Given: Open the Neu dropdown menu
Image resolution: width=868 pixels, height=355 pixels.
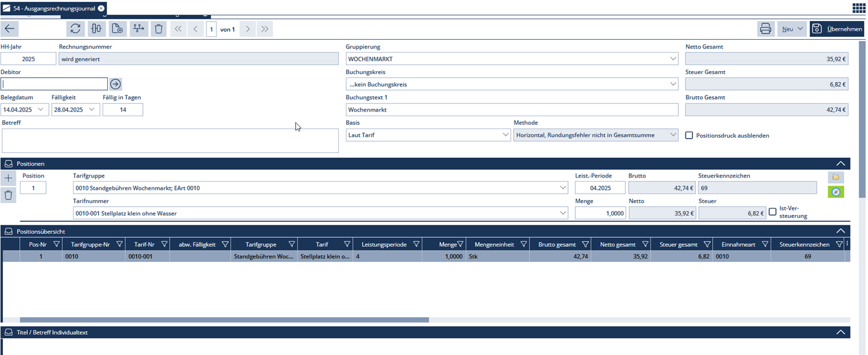Looking at the screenshot, I should click(792, 29).
